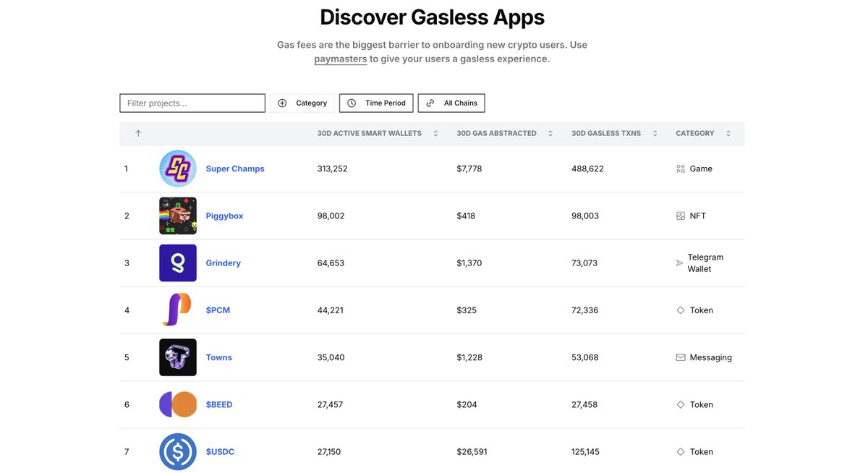This screenshot has width=868, height=473.
Task: Open the All Chains dropdown
Action: [451, 103]
